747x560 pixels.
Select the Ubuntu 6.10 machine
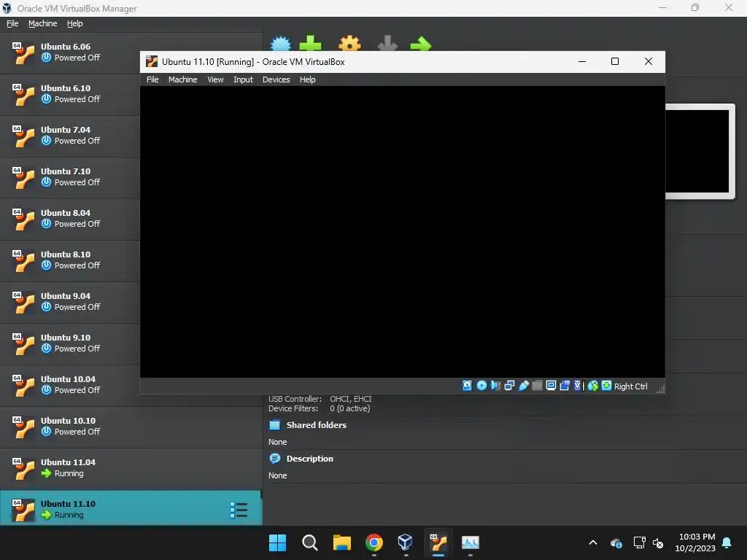point(70,94)
